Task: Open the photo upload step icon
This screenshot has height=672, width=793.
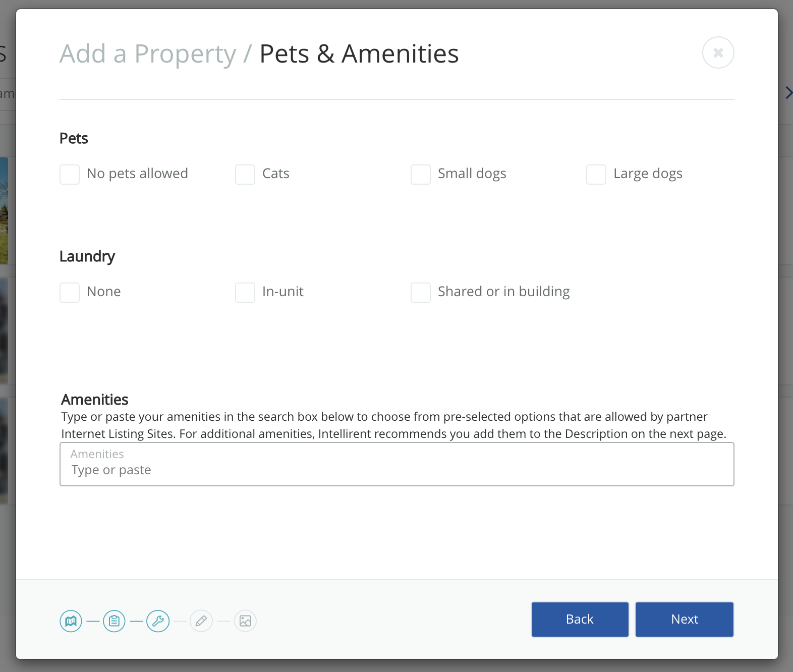Action: coord(245,621)
